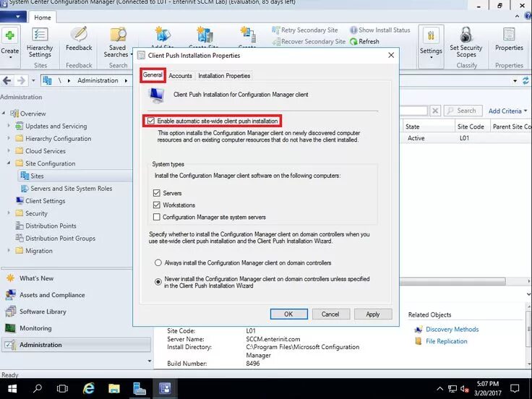Click Retry Secondary Site in ribbon
Viewport: 532px width, 399px height.
point(305,30)
